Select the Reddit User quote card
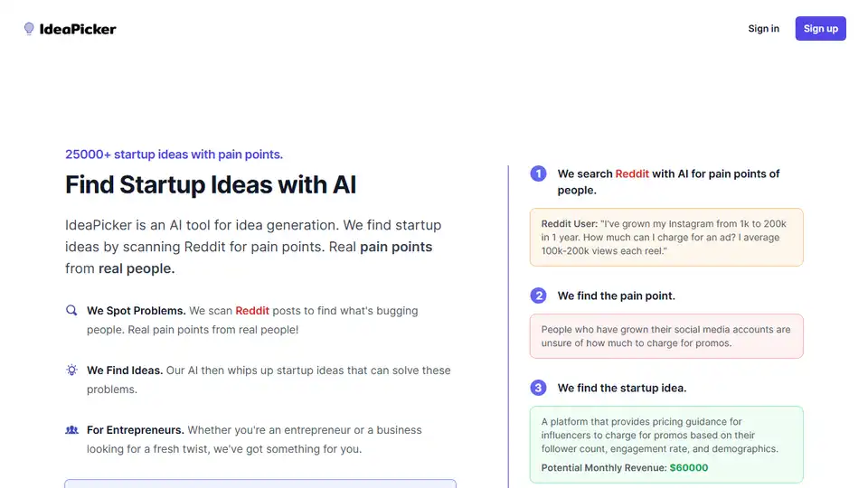868x488 pixels. coord(666,238)
